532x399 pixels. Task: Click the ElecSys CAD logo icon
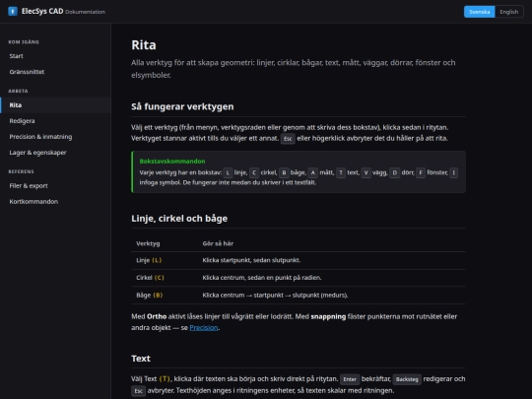coord(13,11)
